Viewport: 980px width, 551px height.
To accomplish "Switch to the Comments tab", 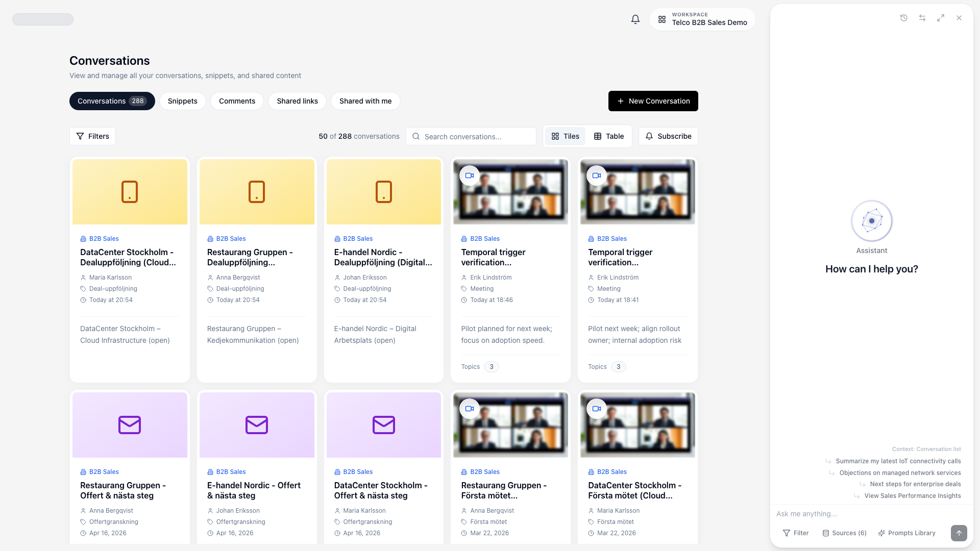I will [237, 101].
